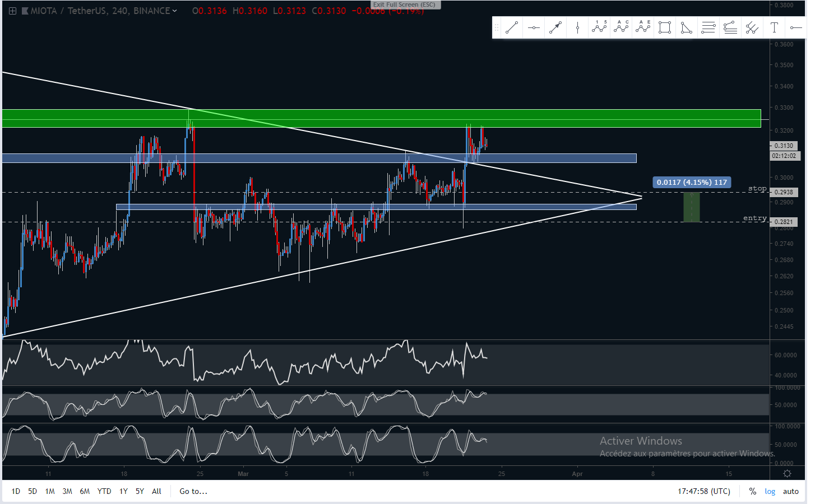This screenshot has width=815, height=504.
Task: Switch to the YTD time range
Action: point(104,491)
